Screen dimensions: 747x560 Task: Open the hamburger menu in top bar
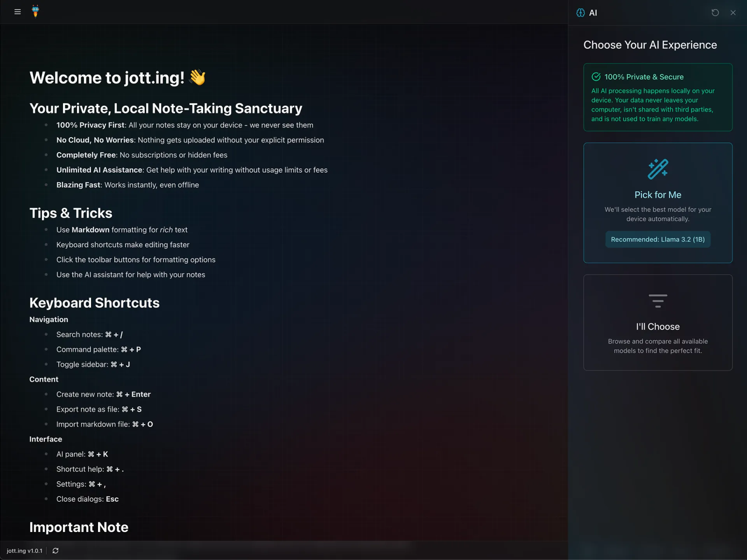[18, 12]
